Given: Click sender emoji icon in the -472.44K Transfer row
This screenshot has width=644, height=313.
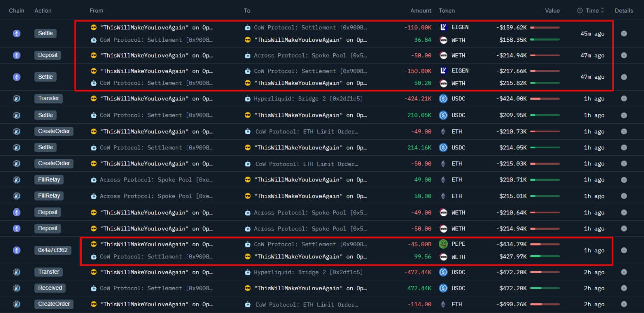Looking at the screenshot, I should (93, 272).
